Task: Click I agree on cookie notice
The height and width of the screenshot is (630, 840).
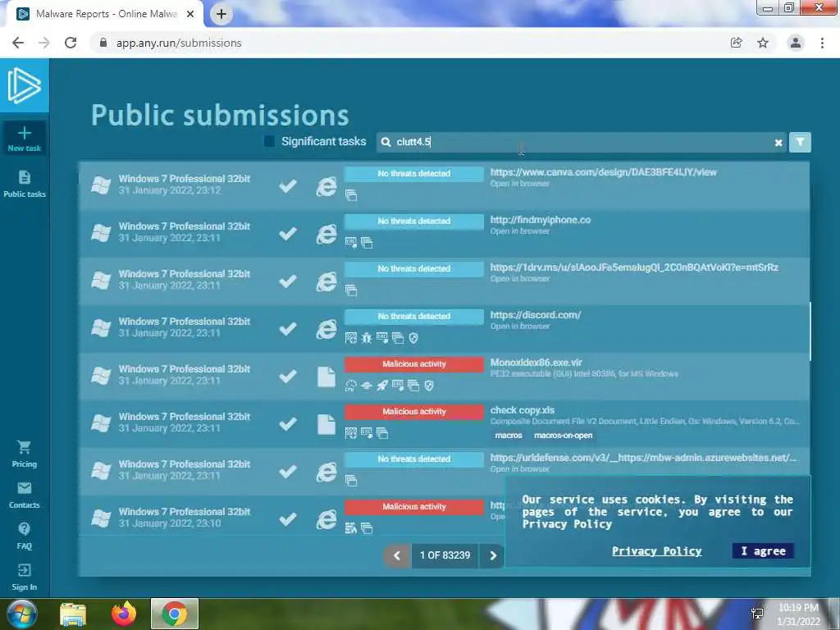Action: [763, 551]
